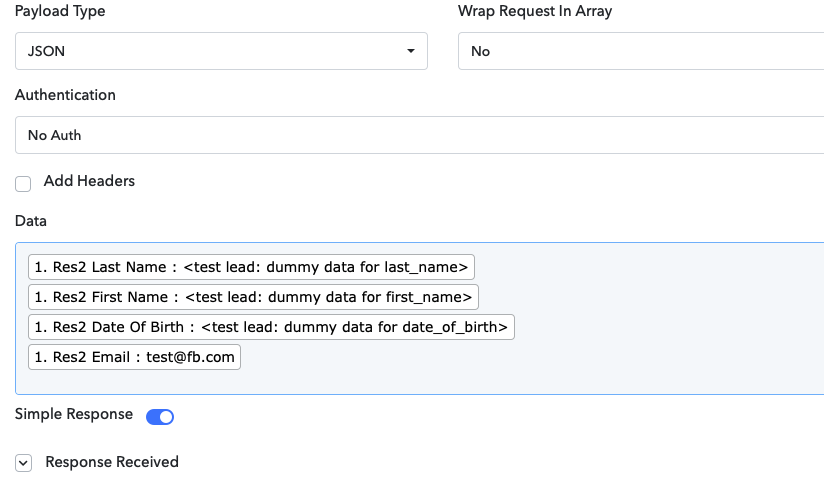The height and width of the screenshot is (487, 824).
Task: Select the Res2 Date Of Birth tag
Action: coord(271,327)
